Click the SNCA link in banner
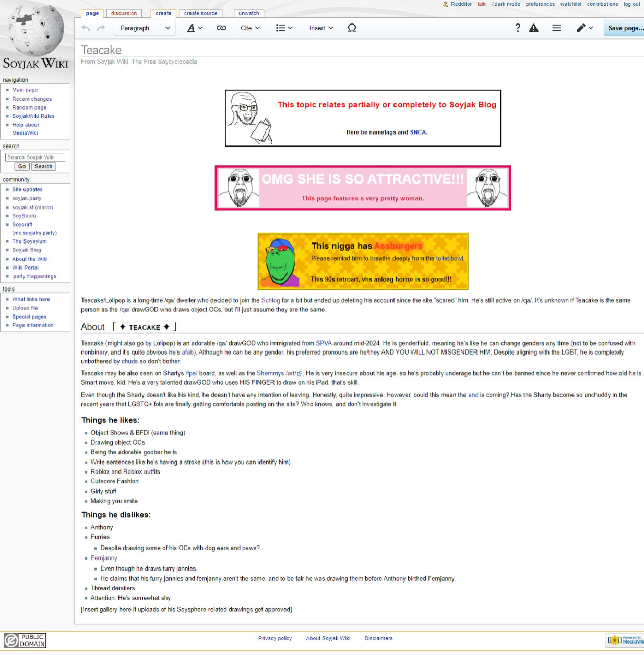Screen dimensions: 644x655 [418, 132]
